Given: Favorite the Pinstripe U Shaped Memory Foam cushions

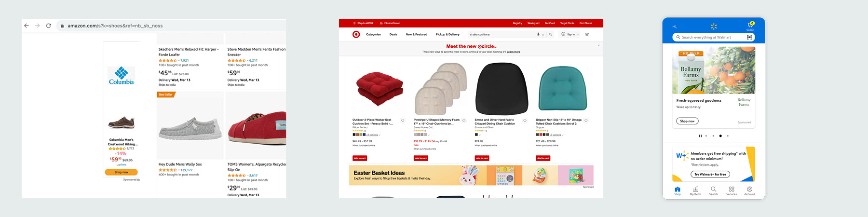Looking at the screenshot, I should (464, 121).
